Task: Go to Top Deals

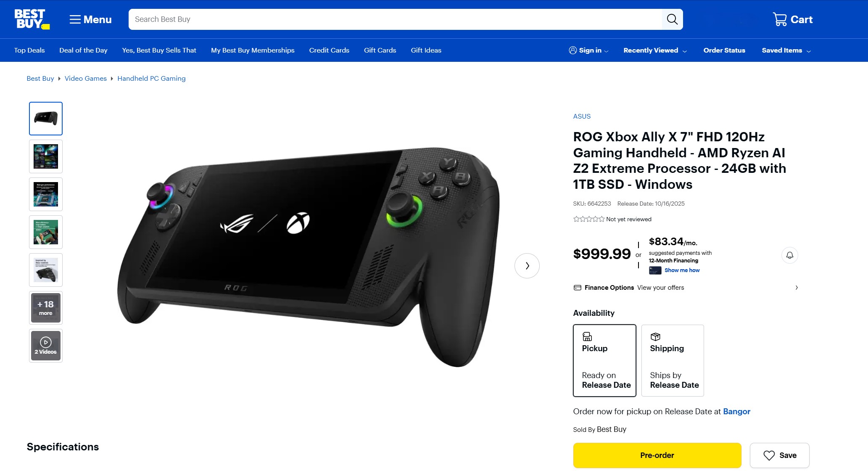Action: (29, 50)
